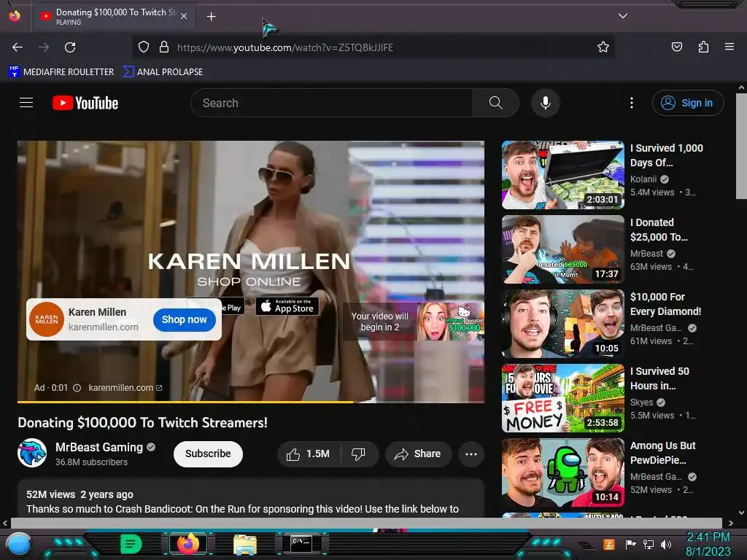Focus the YouTube Search field
The height and width of the screenshot is (560, 747).
[332, 103]
